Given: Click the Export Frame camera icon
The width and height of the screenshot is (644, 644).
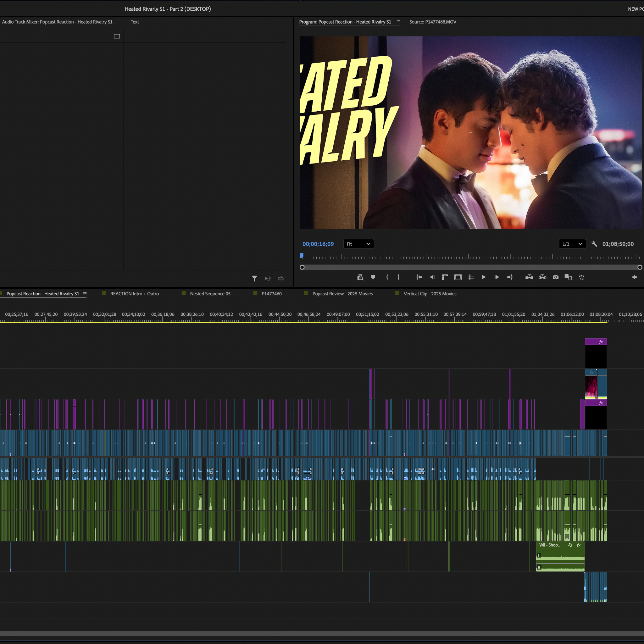Looking at the screenshot, I should [555, 277].
